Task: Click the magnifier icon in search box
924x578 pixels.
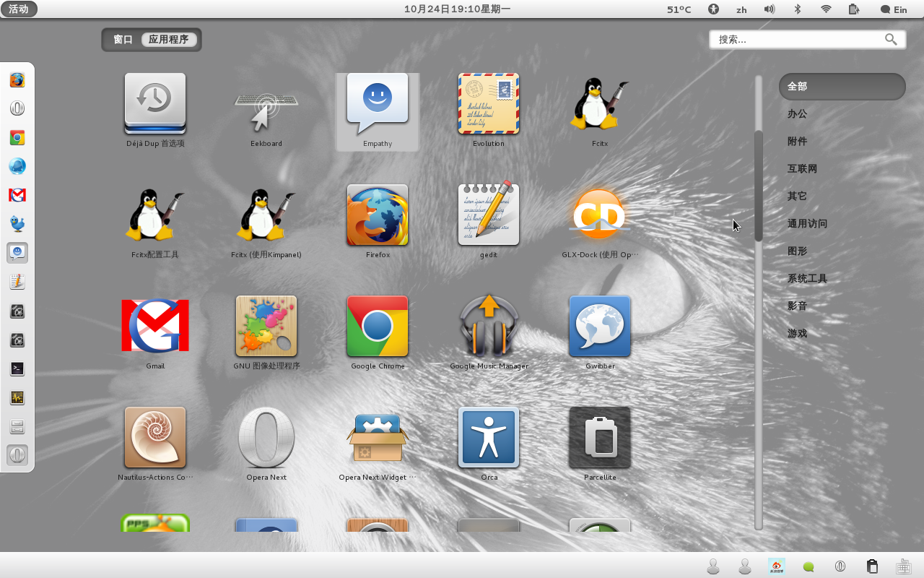Action: pyautogui.click(x=892, y=40)
